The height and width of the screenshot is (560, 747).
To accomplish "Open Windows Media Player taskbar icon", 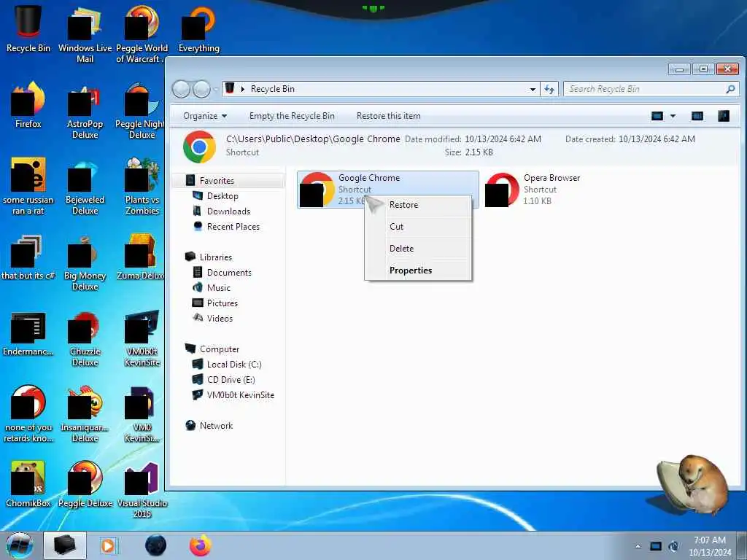I will pyautogui.click(x=108, y=545).
